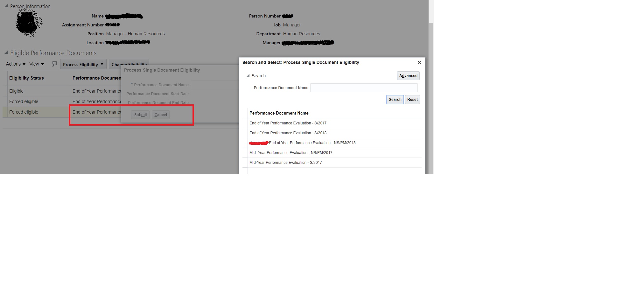Click inside the Performance Document Name field

pos(363,87)
